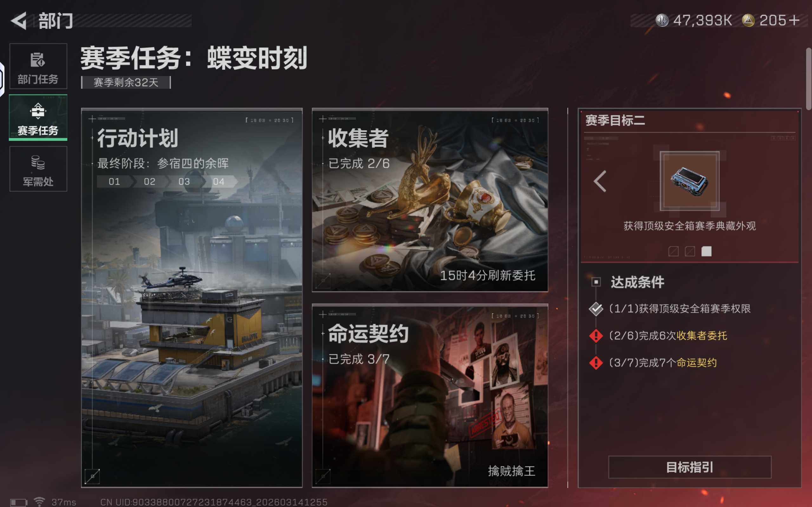Select stage 02 in the progress bar

[150, 181]
